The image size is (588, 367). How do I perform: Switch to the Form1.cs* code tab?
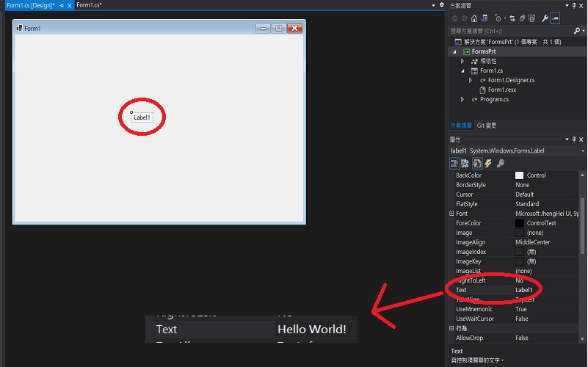pyautogui.click(x=89, y=5)
